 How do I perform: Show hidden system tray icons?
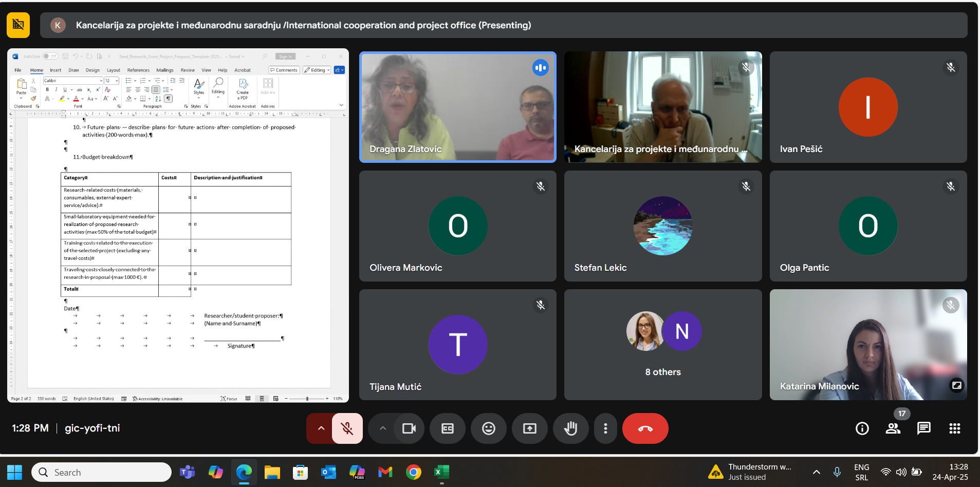pyautogui.click(x=816, y=472)
